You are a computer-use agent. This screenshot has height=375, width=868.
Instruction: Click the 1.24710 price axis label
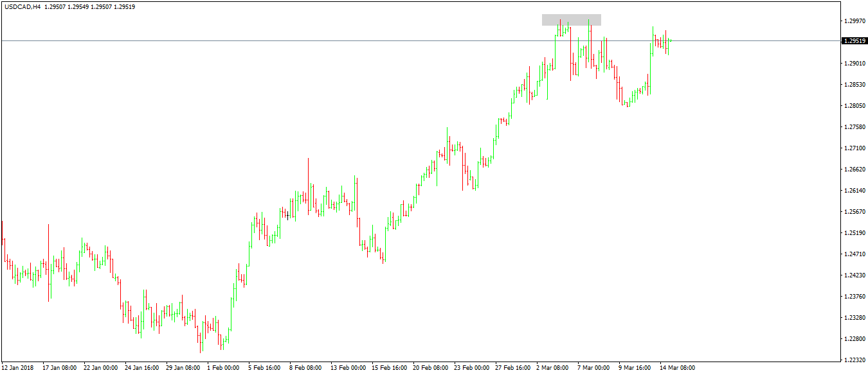tap(854, 254)
